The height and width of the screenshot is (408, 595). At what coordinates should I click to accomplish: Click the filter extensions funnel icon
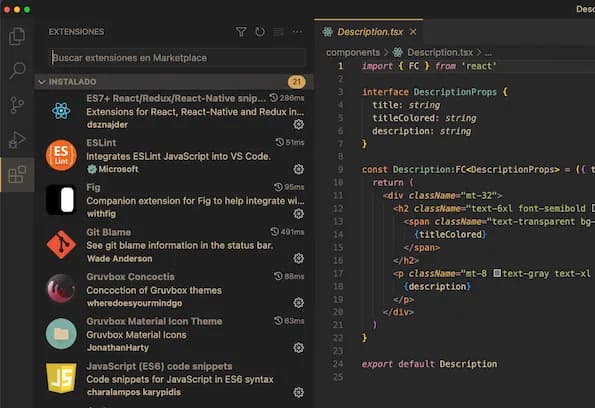tap(241, 32)
